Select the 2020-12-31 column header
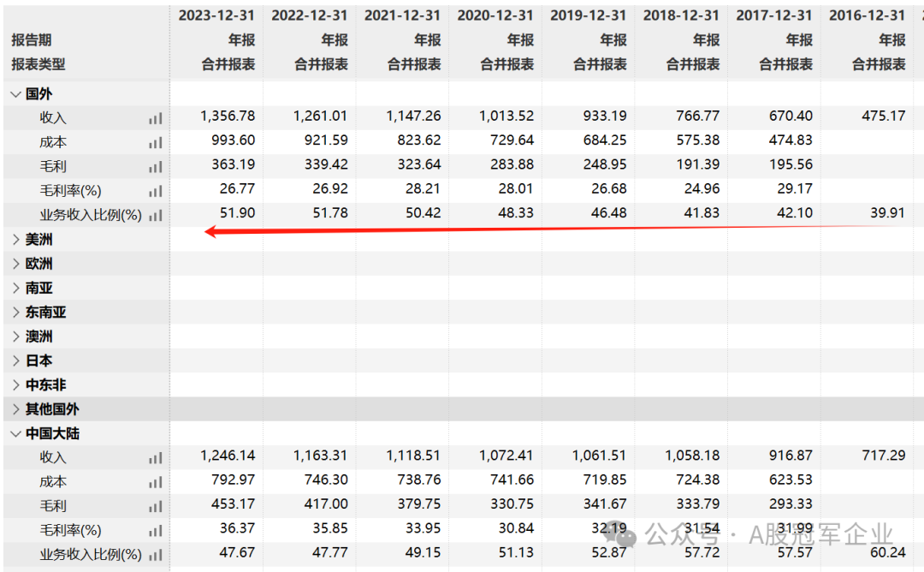This screenshot has width=924, height=572. 495,15
